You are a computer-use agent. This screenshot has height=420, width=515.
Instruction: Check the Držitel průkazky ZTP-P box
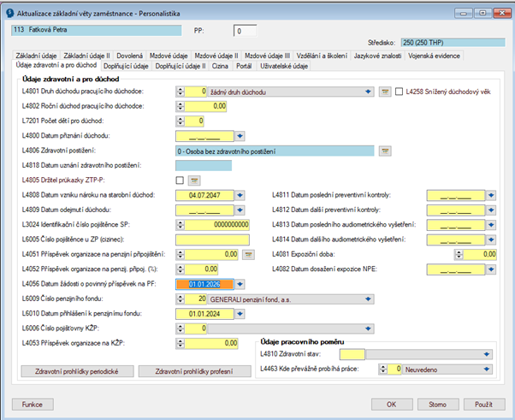click(x=179, y=180)
